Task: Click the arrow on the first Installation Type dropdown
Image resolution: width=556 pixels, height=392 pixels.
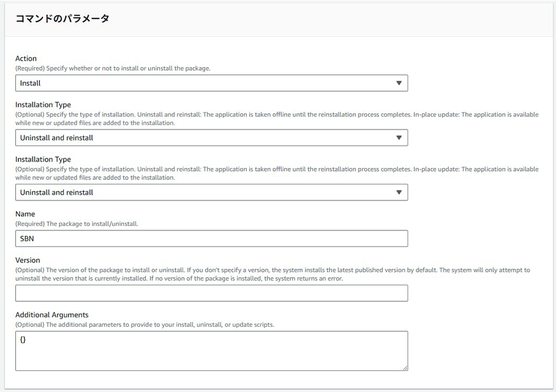Action: click(399, 138)
